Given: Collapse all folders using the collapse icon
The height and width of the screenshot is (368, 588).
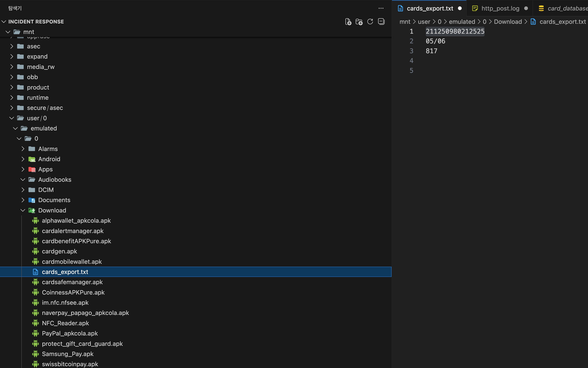Looking at the screenshot, I should [381, 22].
